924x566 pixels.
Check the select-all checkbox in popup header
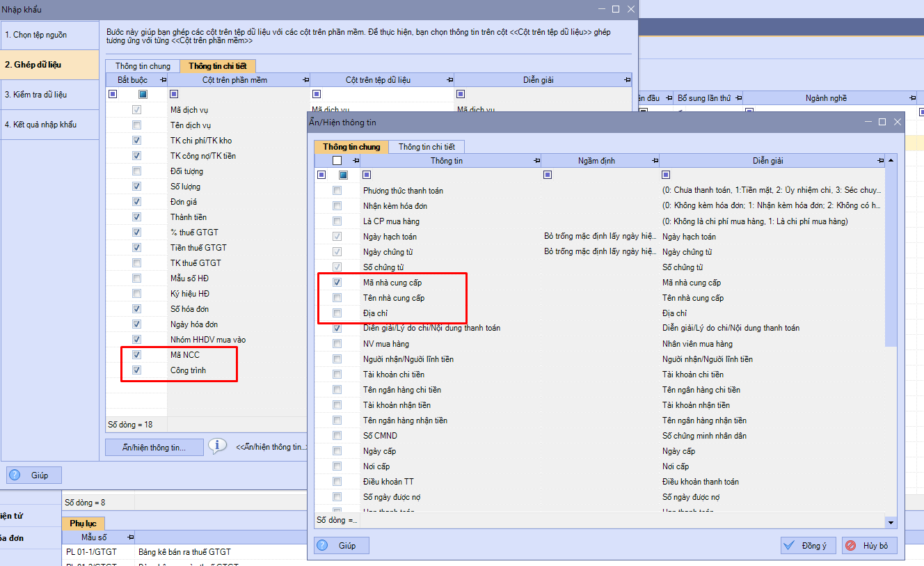[337, 161]
